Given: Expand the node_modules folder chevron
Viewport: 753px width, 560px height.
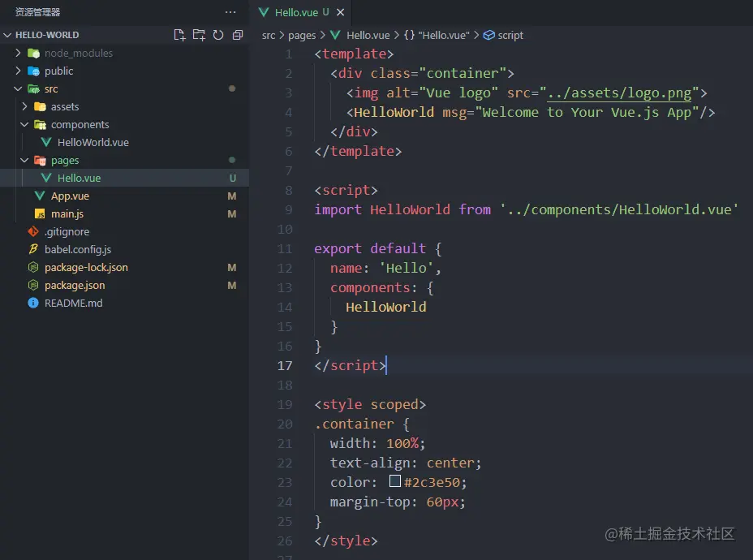Looking at the screenshot, I should click(18, 53).
